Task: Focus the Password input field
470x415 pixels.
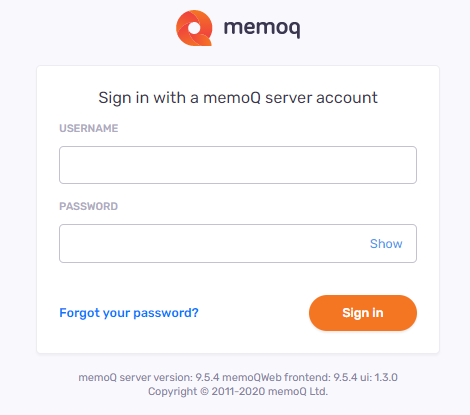Action: [238, 243]
